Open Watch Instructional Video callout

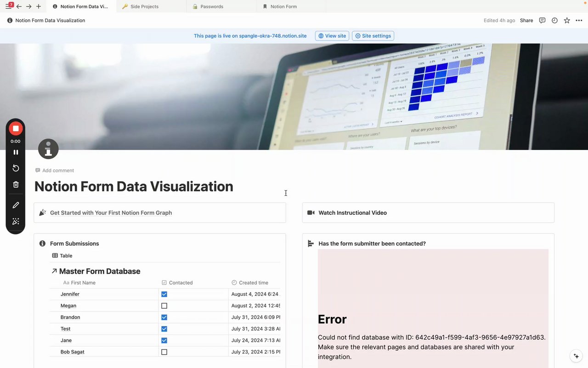coord(428,213)
